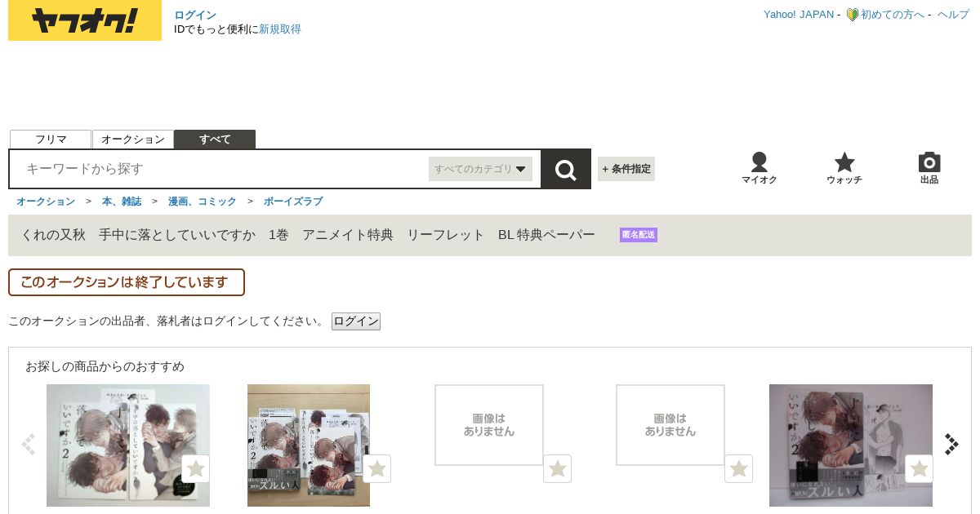The height and width of the screenshot is (514, 980).
Task: Select the すべて tab
Action: click(x=215, y=140)
